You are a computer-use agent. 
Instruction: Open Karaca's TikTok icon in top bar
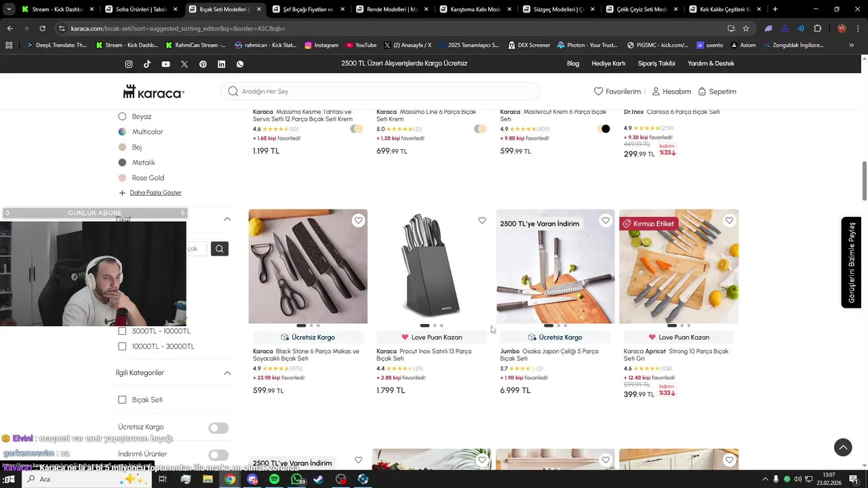[147, 64]
